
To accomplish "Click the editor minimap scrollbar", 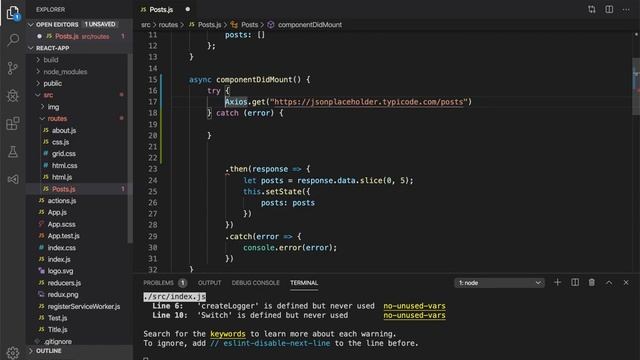I will click(x=636, y=87).
